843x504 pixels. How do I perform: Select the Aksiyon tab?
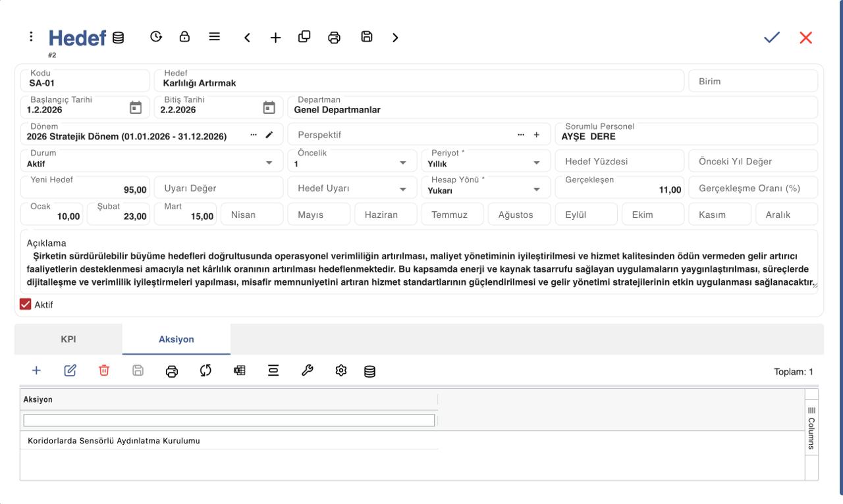click(x=177, y=340)
